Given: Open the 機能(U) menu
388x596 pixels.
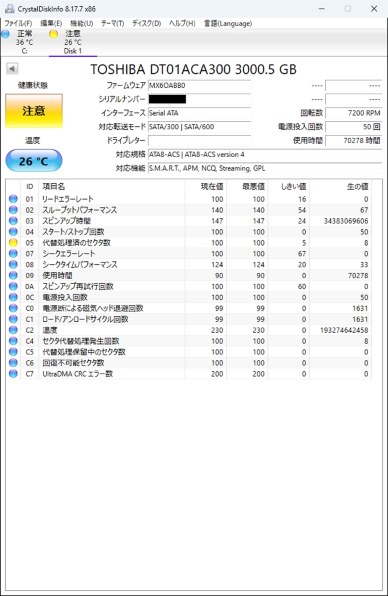Looking at the screenshot, I should click(x=82, y=24).
